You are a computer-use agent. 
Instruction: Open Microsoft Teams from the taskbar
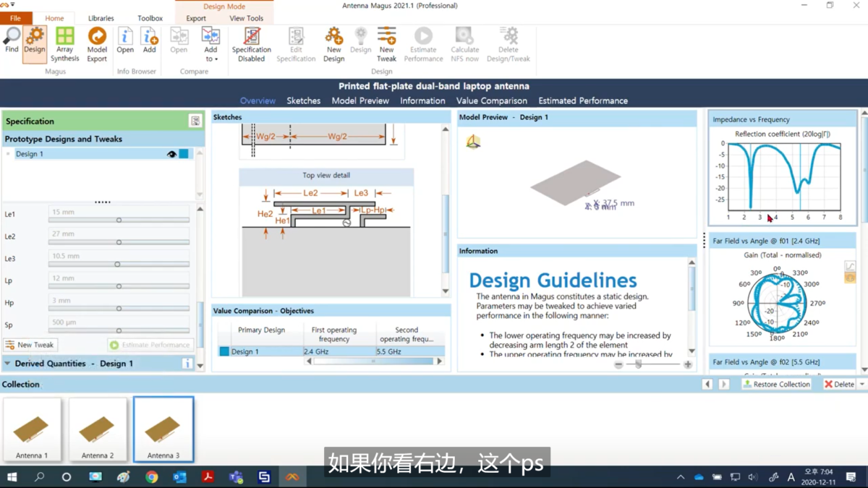coord(236,477)
